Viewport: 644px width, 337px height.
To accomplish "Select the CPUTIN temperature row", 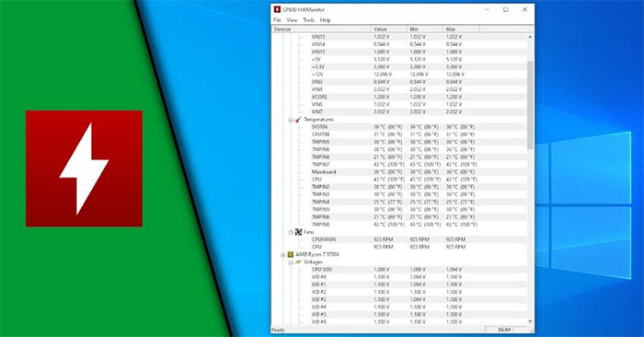I will coord(399,134).
